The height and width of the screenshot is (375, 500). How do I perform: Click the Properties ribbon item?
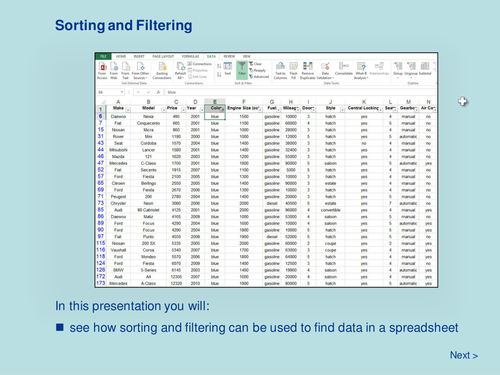[x=198, y=70]
